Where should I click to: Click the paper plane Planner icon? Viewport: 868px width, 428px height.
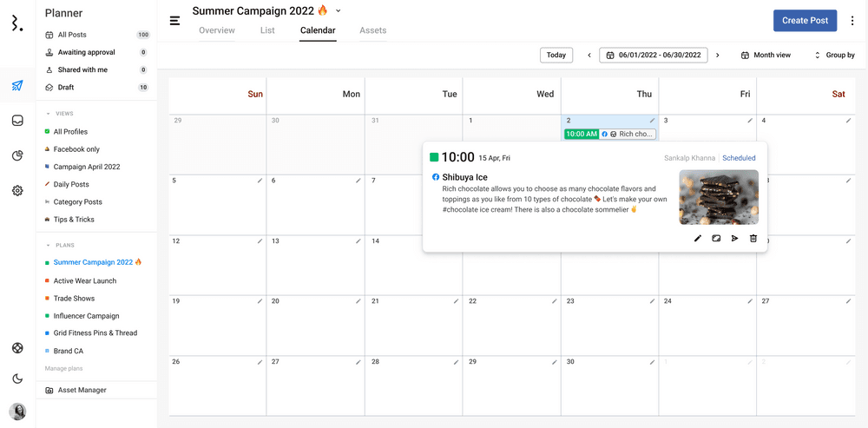[17, 85]
